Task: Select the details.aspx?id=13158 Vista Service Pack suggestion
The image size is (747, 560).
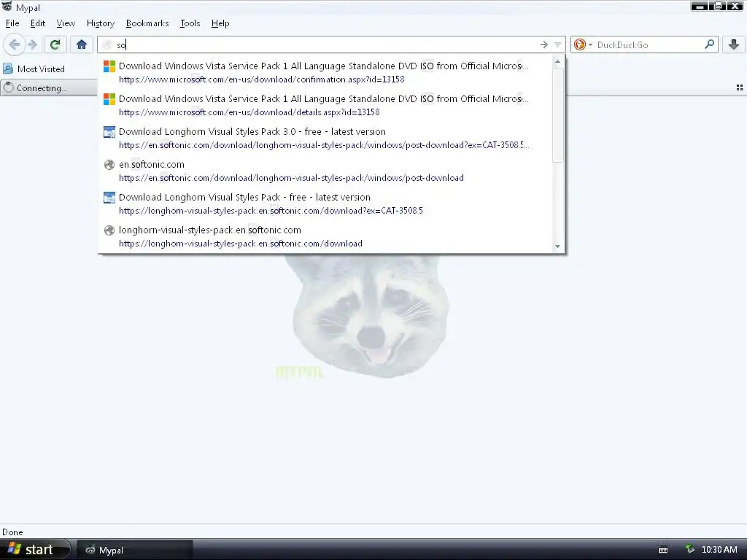Action: pyautogui.click(x=325, y=105)
